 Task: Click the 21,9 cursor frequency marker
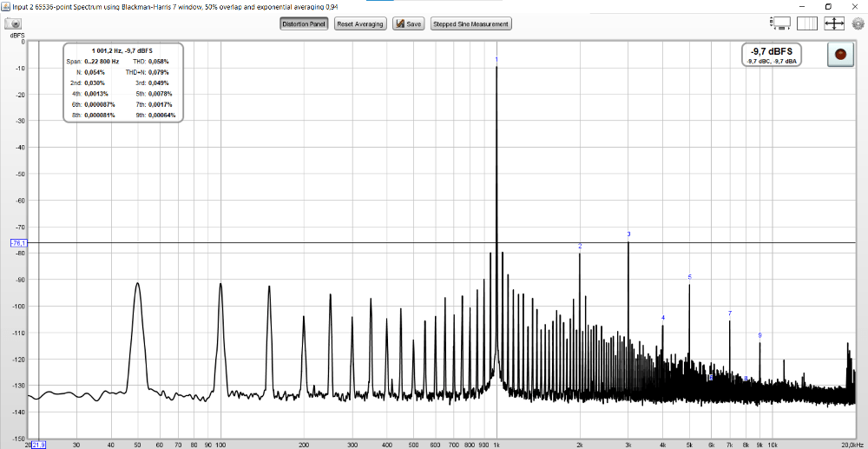tap(39, 445)
